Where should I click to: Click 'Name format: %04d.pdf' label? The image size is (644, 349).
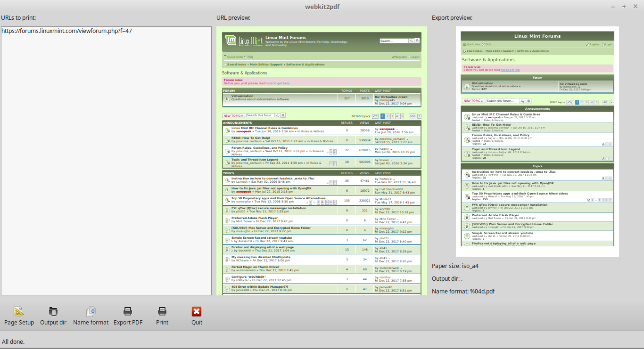[x=463, y=292]
